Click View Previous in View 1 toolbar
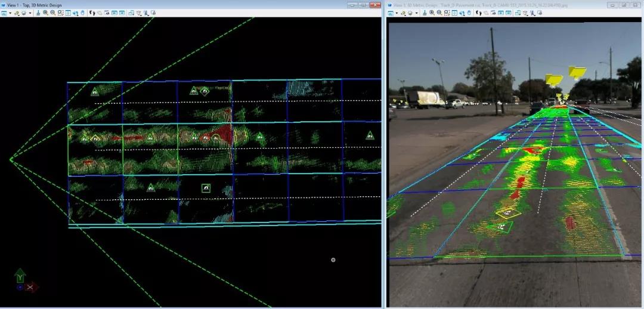This screenshot has width=644, height=309. pyautogui.click(x=114, y=13)
